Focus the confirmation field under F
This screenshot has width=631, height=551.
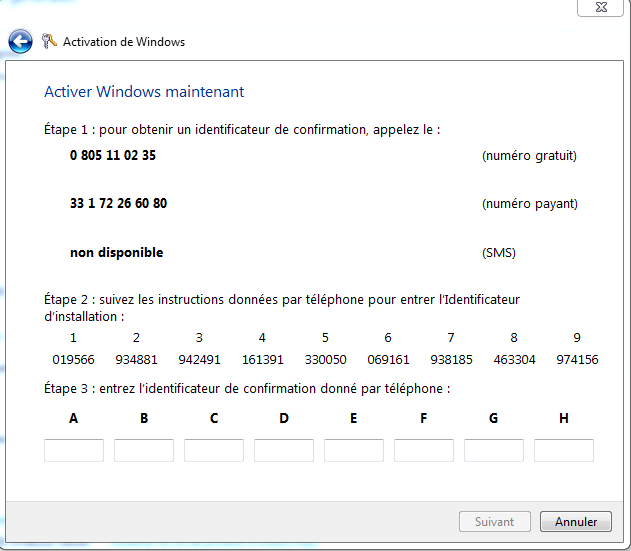pos(424,450)
